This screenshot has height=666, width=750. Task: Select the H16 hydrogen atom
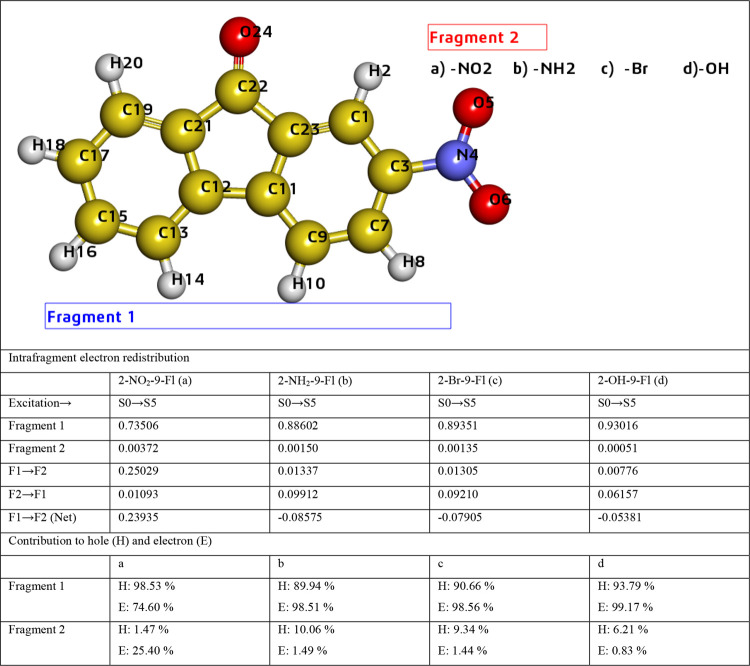click(64, 256)
